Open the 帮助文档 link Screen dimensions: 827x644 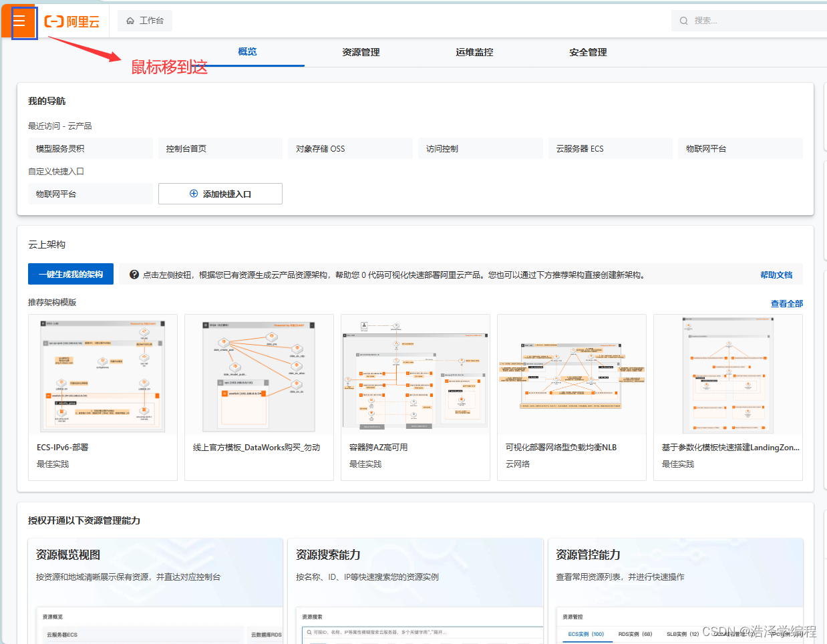coord(776,274)
